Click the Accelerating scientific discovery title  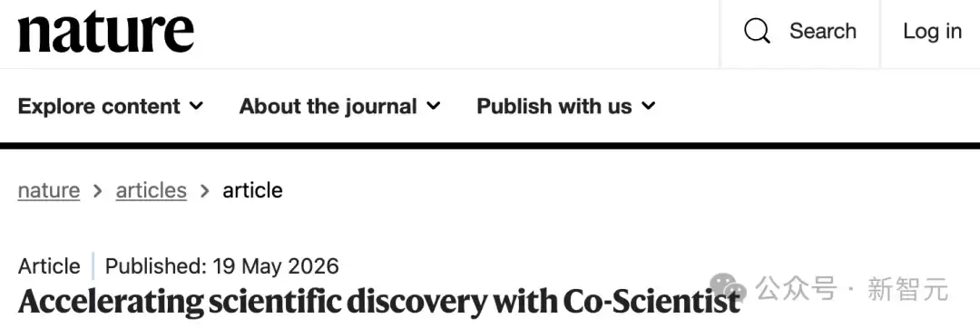(x=378, y=302)
